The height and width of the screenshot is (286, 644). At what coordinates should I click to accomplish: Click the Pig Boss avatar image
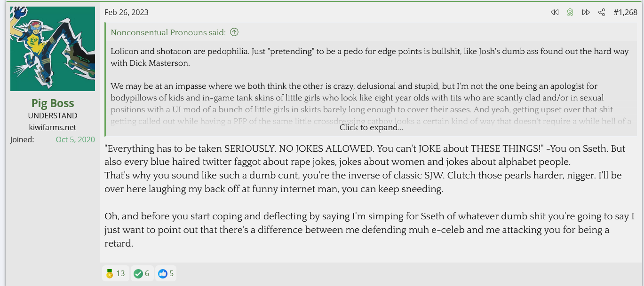point(53,49)
